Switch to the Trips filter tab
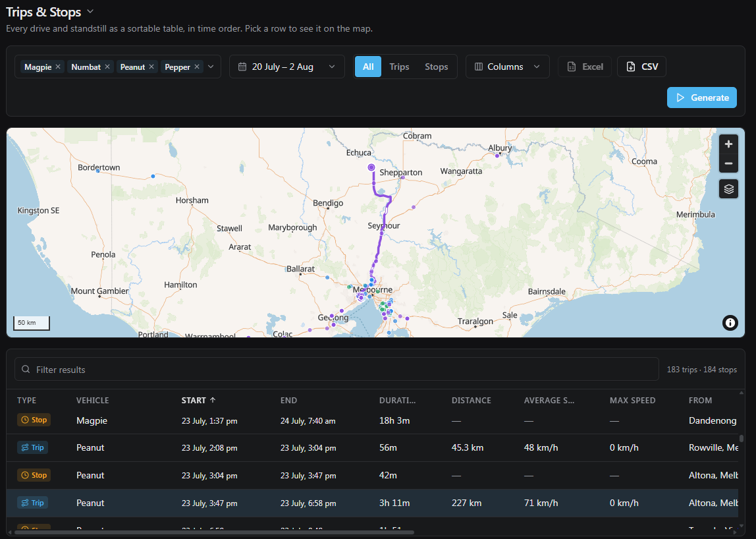Screen dimensions: 756x539 [x=399, y=67]
